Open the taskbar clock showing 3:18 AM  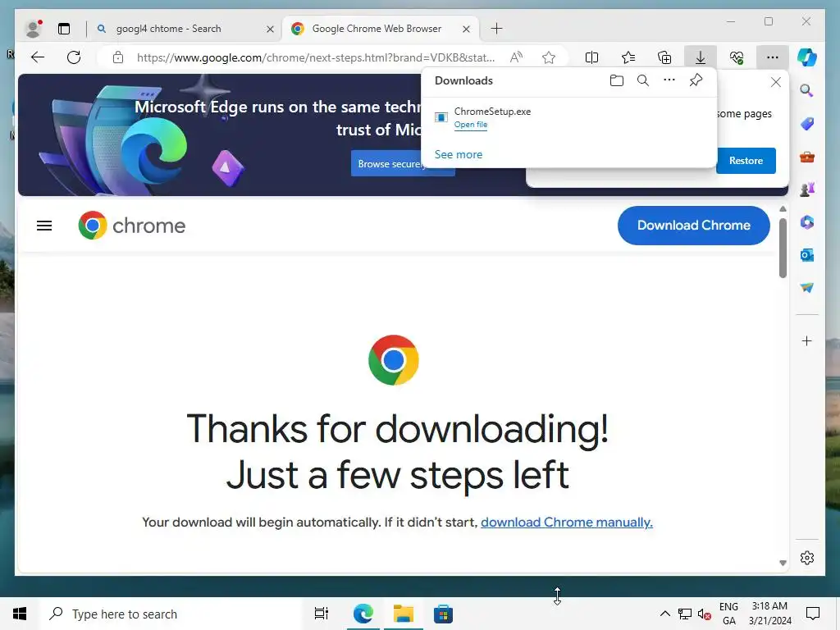[769, 614]
